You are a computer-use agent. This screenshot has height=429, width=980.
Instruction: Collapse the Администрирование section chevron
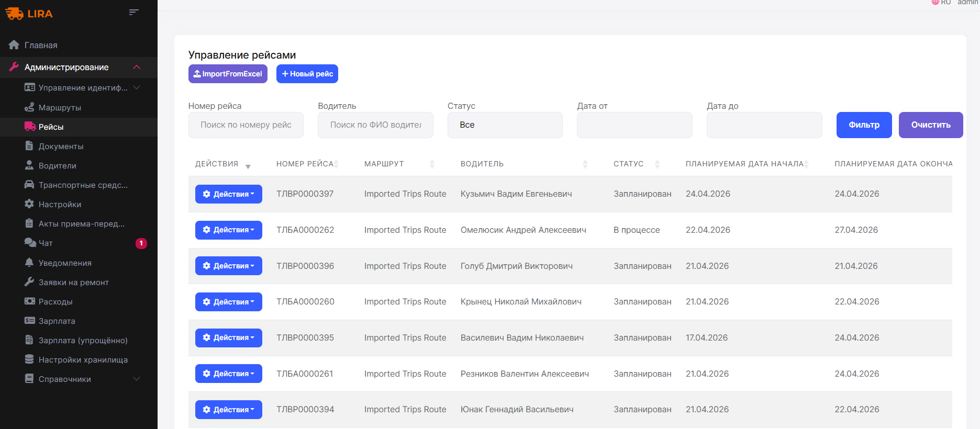click(x=137, y=67)
